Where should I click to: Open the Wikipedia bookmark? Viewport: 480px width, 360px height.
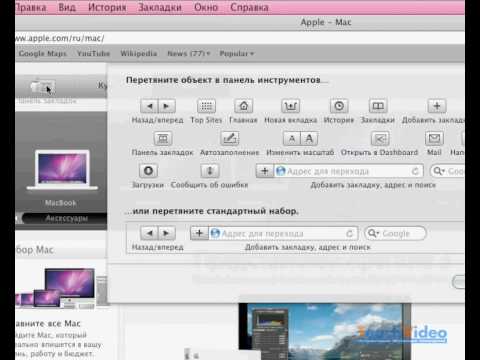coord(139,53)
